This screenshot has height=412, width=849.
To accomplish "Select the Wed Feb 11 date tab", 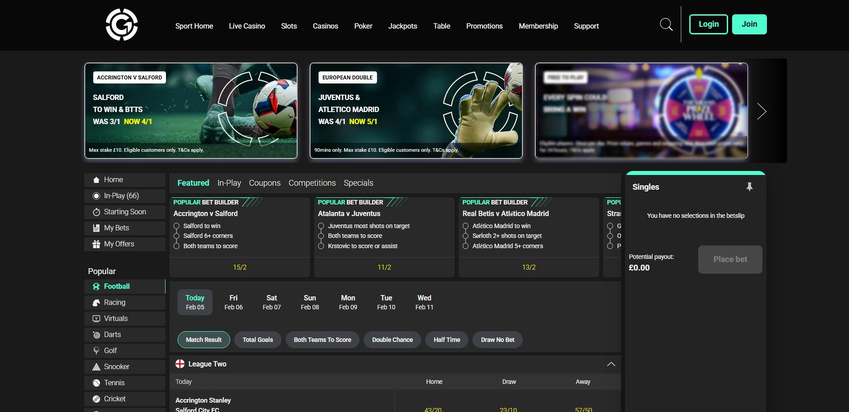I will [x=424, y=302].
